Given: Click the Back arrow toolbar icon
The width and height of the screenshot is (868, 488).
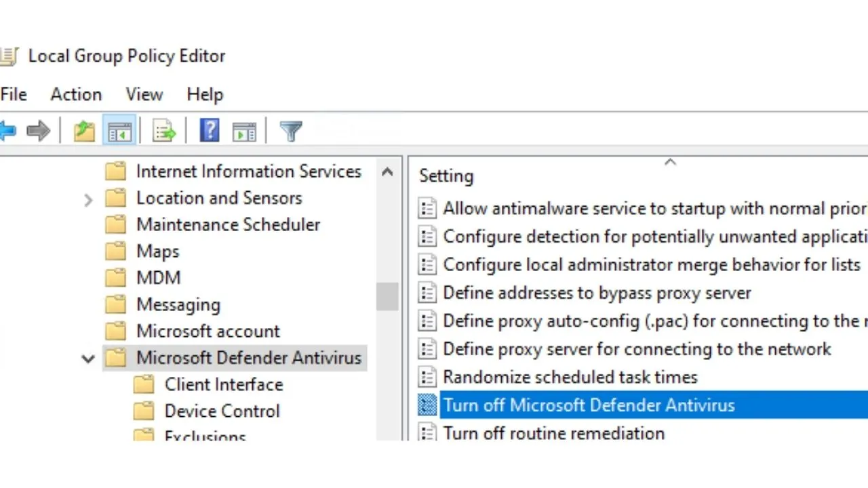Looking at the screenshot, I should tap(7, 130).
